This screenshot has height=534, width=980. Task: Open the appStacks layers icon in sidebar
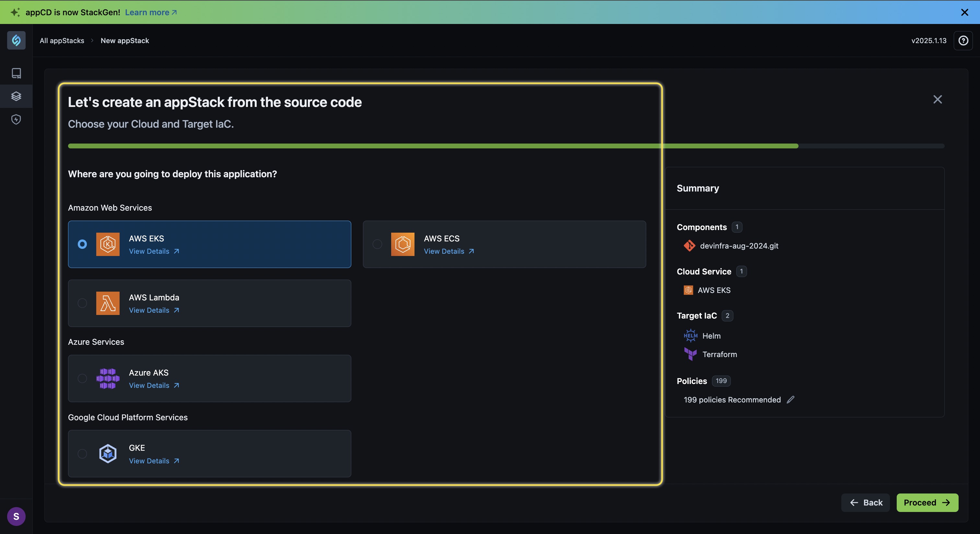pos(16,96)
